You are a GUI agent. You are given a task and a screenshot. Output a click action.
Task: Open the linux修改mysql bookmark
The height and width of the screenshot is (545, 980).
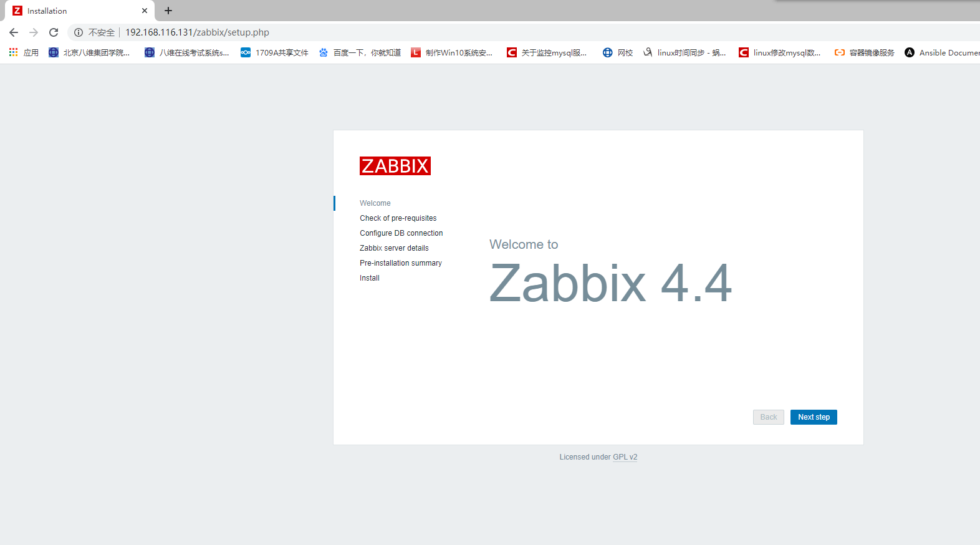[x=780, y=52]
